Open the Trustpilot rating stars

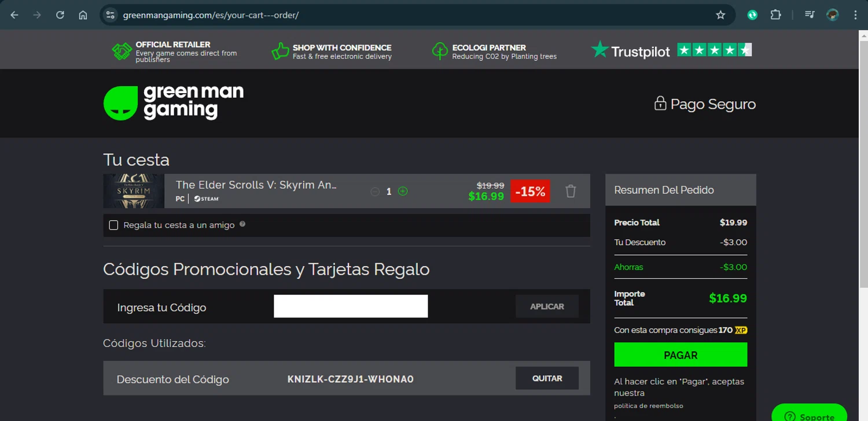(x=715, y=50)
